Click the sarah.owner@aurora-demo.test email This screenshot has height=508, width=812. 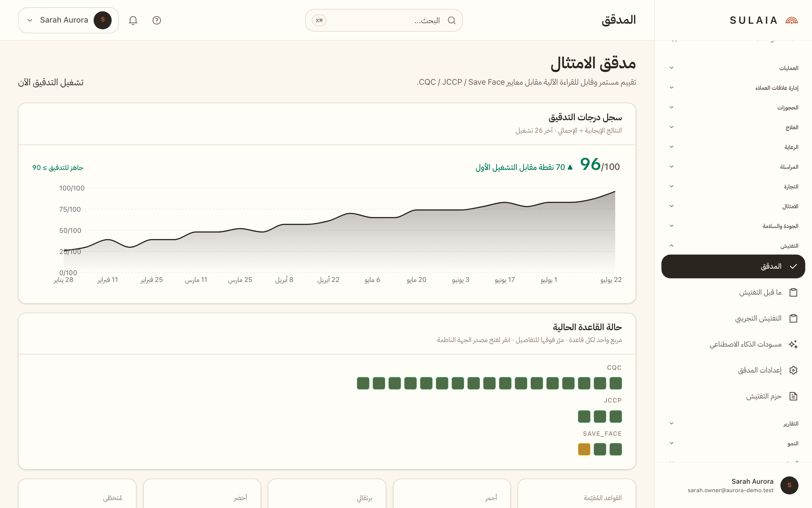tap(731, 490)
